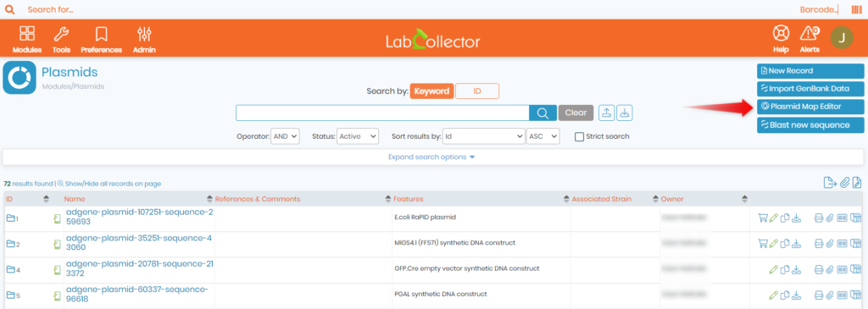Click the barcode label icon for record 4
Viewport: 868px width, 309px height.
[842, 270]
